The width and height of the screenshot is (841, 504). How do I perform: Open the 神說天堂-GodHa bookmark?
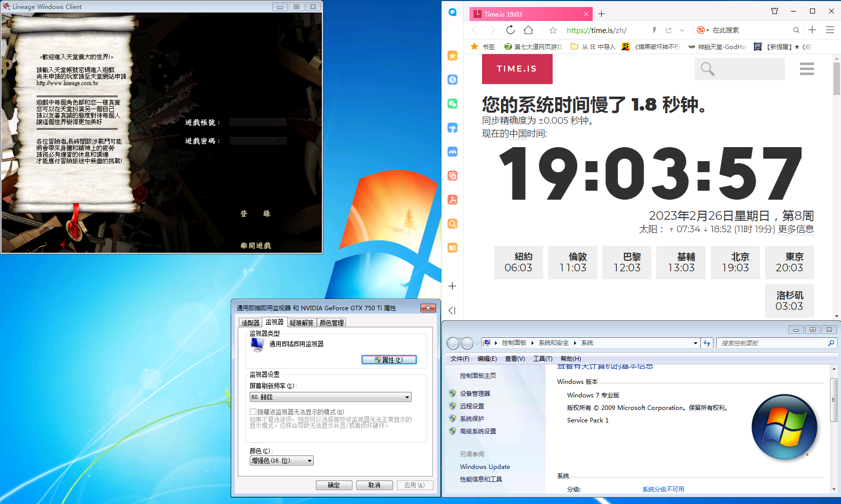717,47
